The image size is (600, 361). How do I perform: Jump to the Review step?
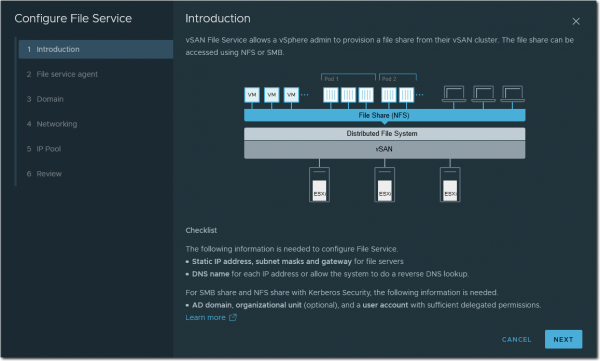pyautogui.click(x=96, y=174)
